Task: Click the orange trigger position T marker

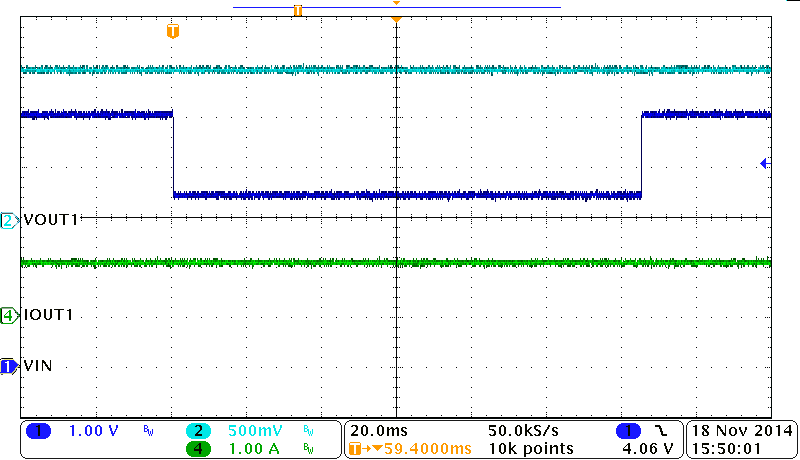Action: tap(173, 32)
